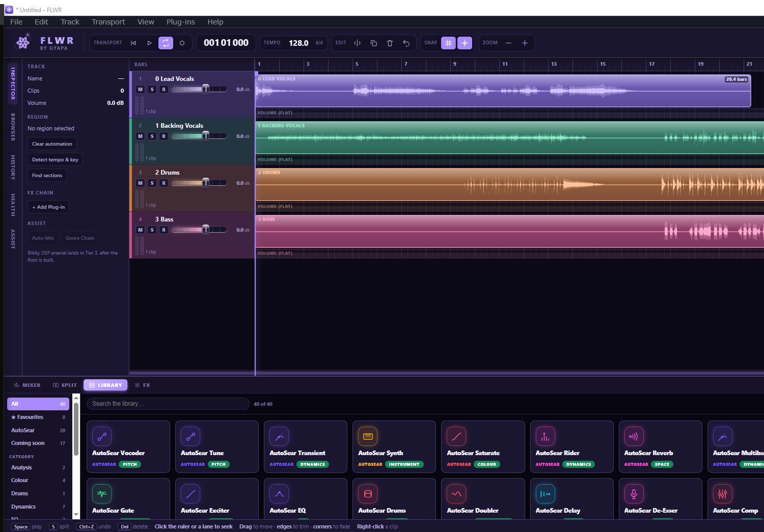
Task: Open the Browser side panel tab
Action: (13, 127)
